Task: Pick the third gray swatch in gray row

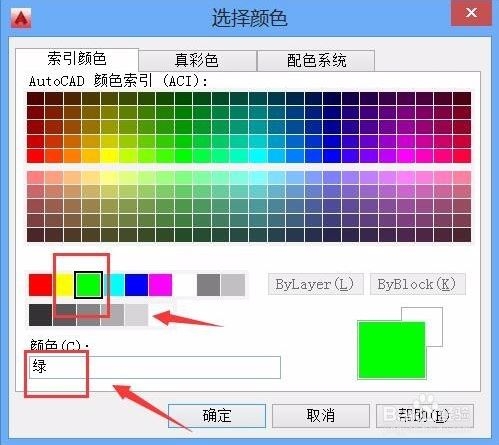Action: [x=88, y=315]
